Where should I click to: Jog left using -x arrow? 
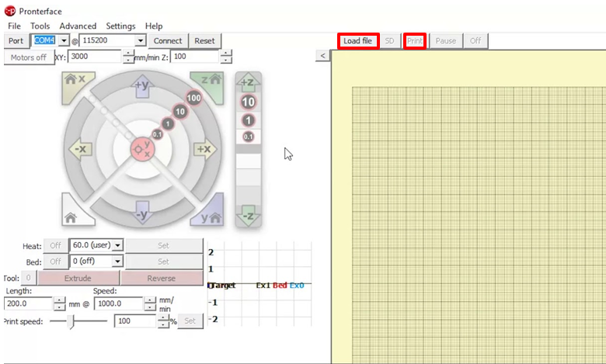tap(80, 149)
